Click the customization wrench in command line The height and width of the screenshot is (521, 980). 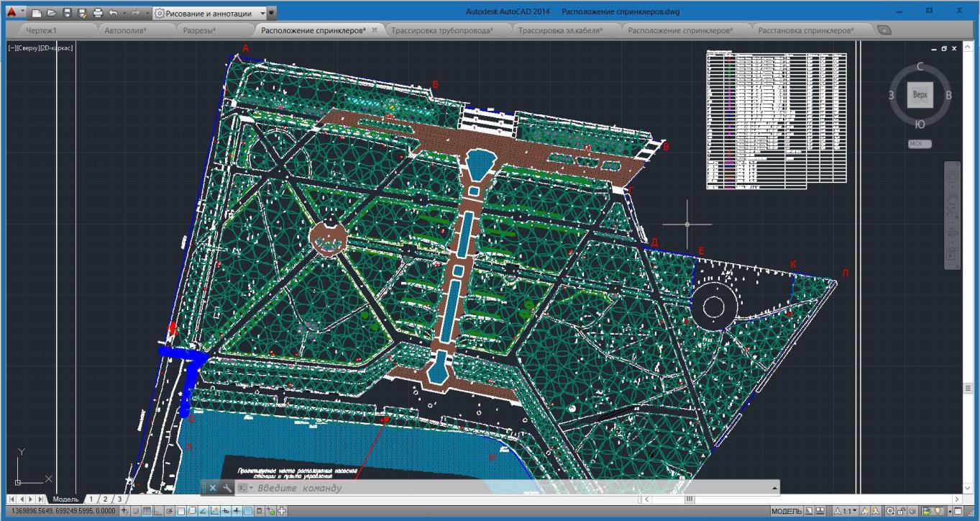coord(227,488)
